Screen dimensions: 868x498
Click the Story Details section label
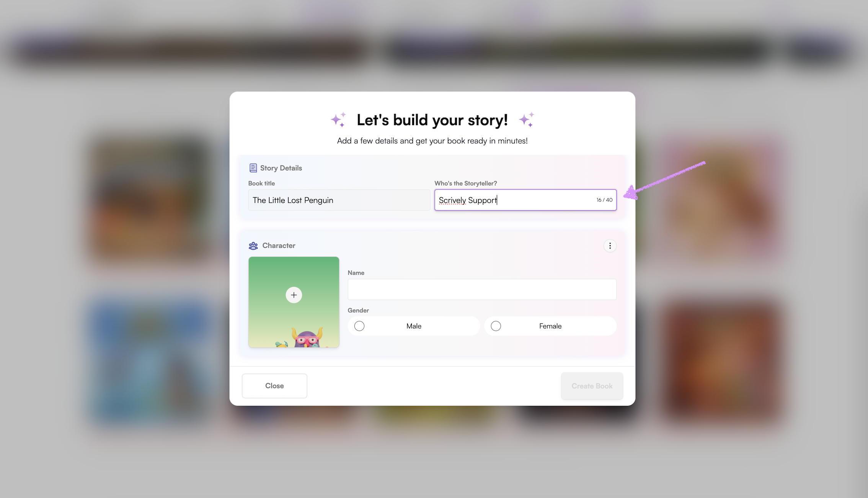[281, 168]
